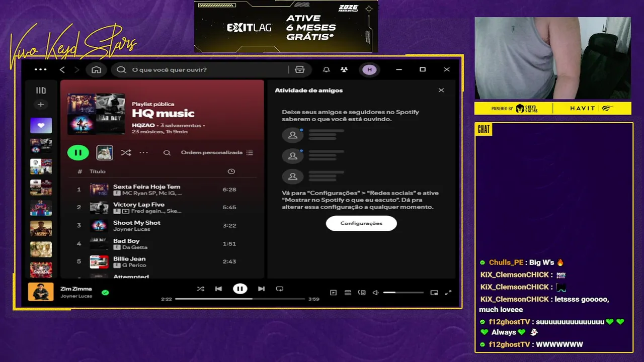The image size is (644, 362).
Task: Open artist link 'G Perico'
Action: pyautogui.click(x=134, y=265)
